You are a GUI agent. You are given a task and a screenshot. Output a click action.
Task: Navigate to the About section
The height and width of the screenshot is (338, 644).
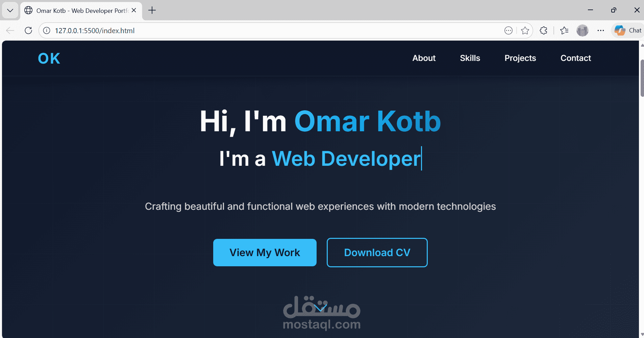424,58
